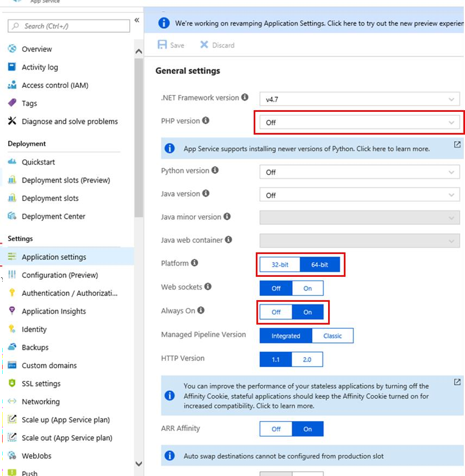Image resolution: width=465 pixels, height=476 pixels.
Task: Open the PHP version dropdown
Action: (x=360, y=122)
